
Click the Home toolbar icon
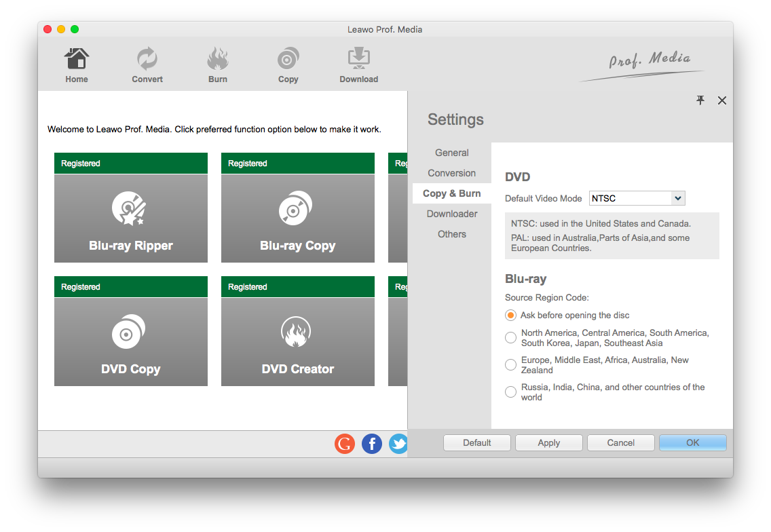pyautogui.click(x=77, y=60)
